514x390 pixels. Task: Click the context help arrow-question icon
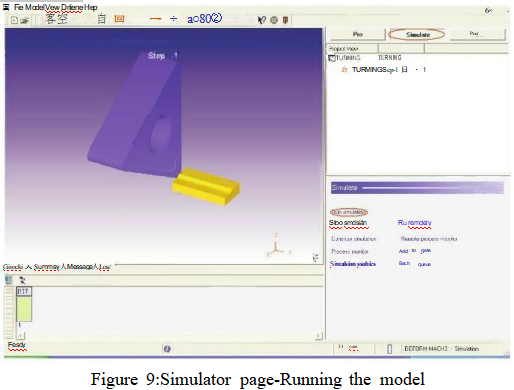click(x=262, y=20)
